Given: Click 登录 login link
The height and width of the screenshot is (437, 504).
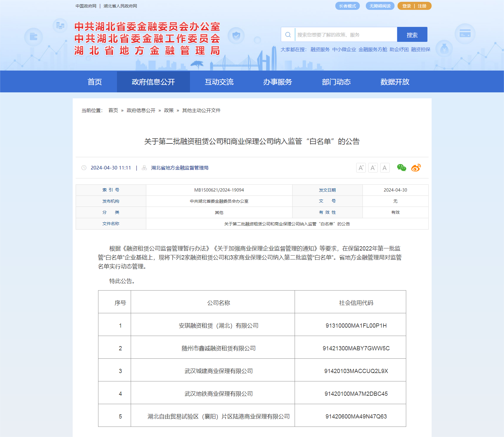Looking at the screenshot, I should tap(406, 6).
